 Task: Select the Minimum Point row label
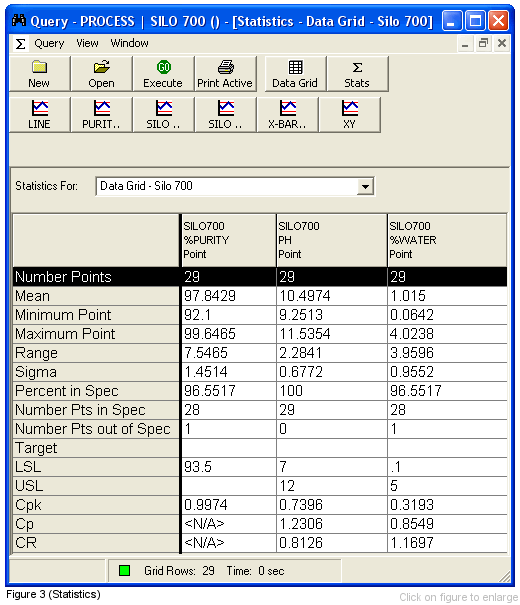point(96,315)
